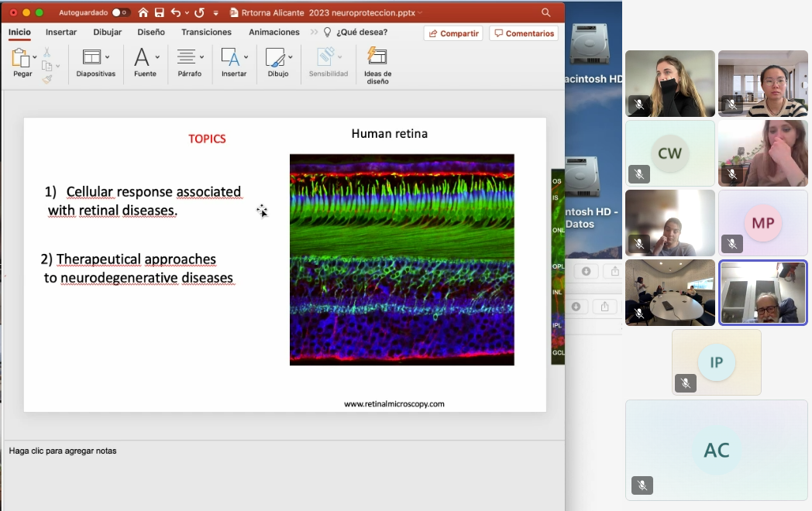This screenshot has height=511, width=812.
Task: Click the Redo circular arrow icon
Action: coord(199,12)
